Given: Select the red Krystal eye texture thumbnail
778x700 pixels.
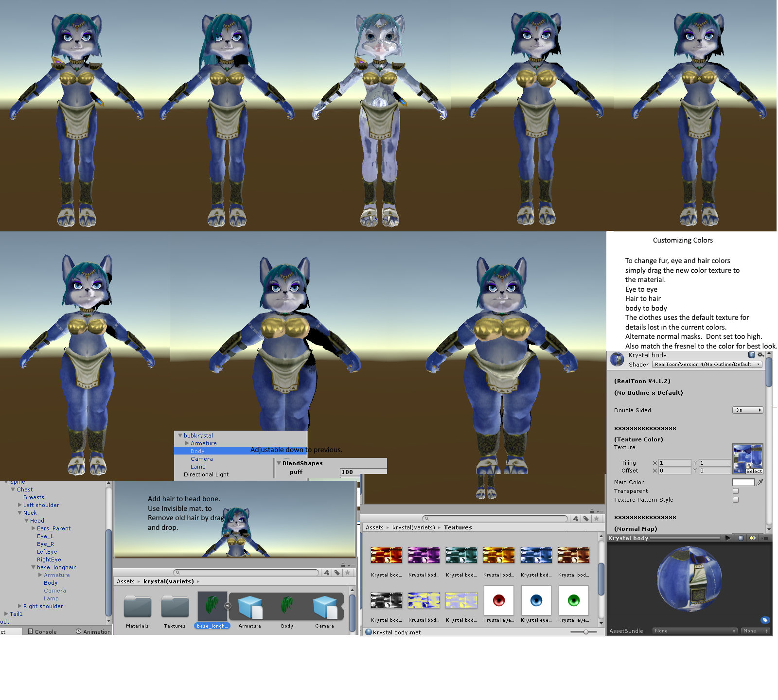Looking at the screenshot, I should click(499, 600).
